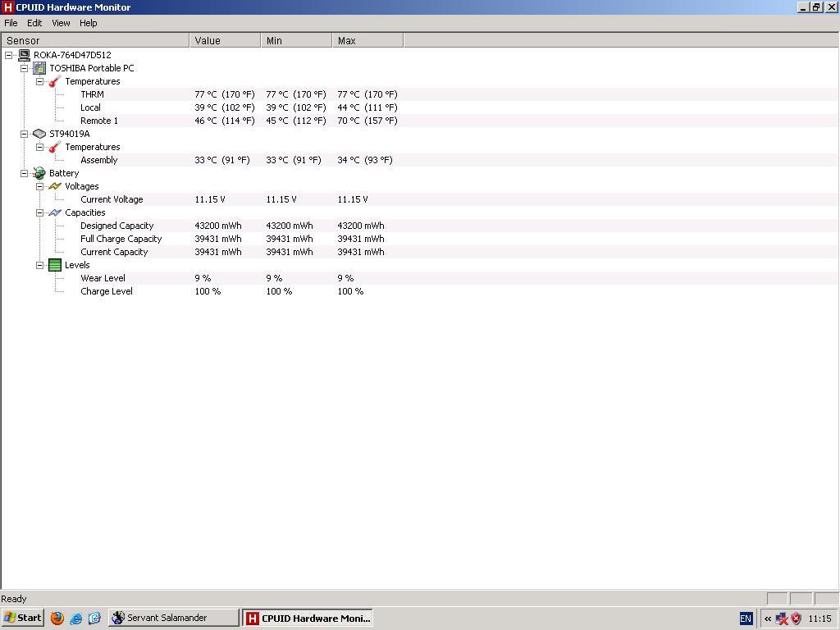The image size is (840, 630).
Task: Collapse the ROKA-764D47D512 root node
Action: [x=8, y=55]
